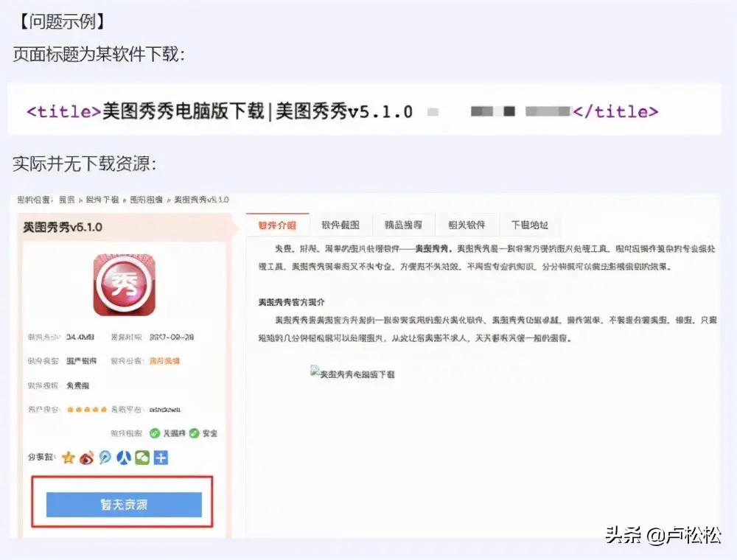737x560 pixels.
Task: Switch to the 精品推荐 tab
Action: click(403, 225)
